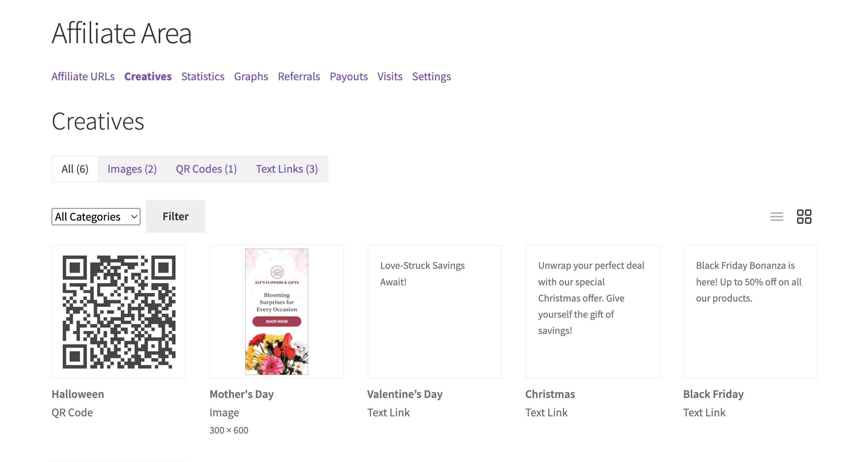Viewport: 868px width, 462px height.
Task: Switch to grid view icon
Action: pos(804,217)
